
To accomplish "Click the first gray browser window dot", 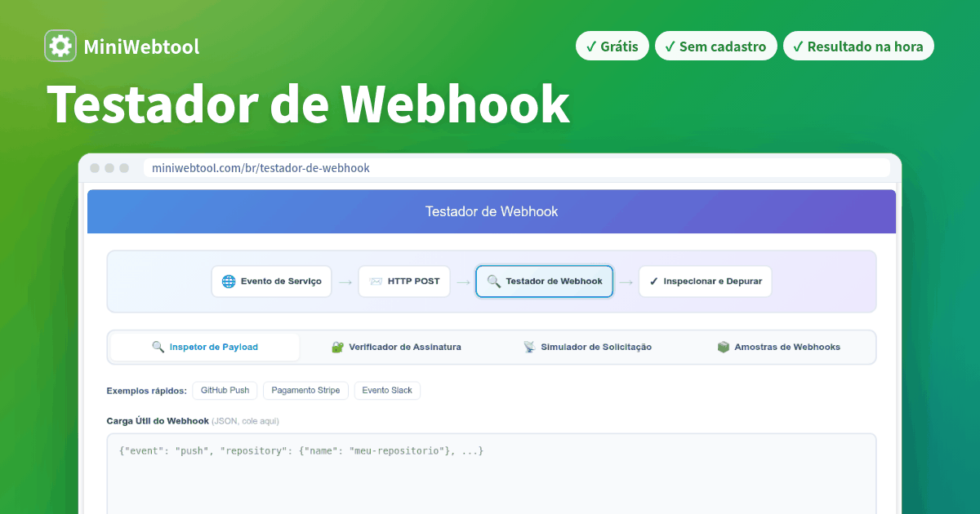I will (x=95, y=168).
